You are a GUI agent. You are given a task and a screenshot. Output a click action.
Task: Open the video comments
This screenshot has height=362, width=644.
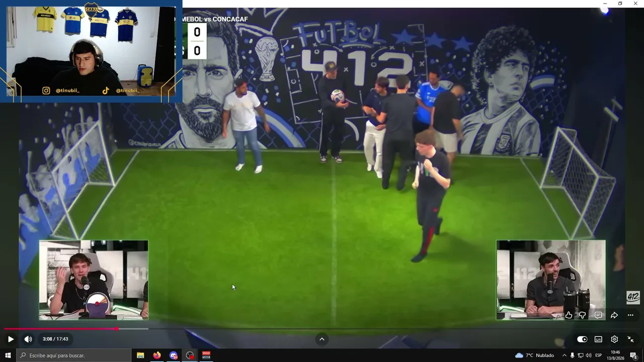598,315
